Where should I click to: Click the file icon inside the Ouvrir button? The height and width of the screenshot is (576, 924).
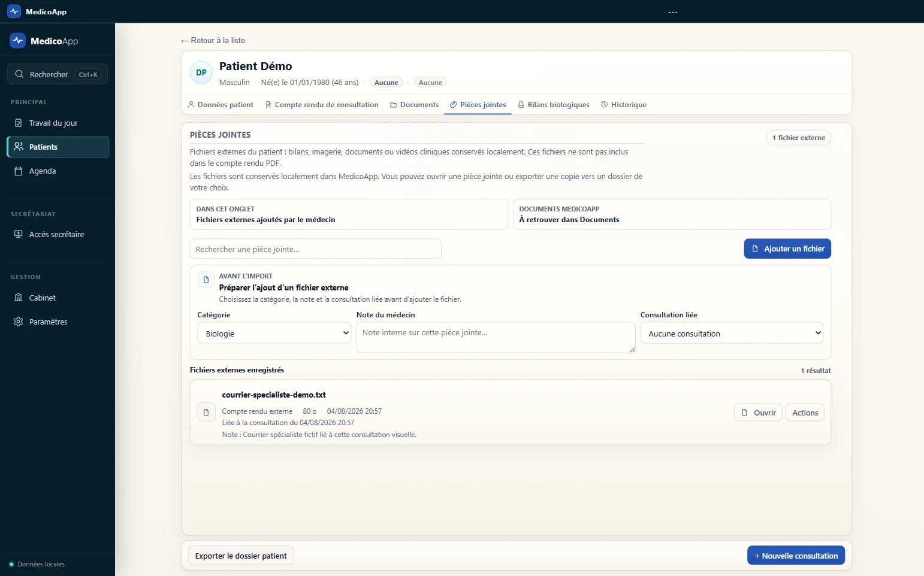click(x=745, y=413)
